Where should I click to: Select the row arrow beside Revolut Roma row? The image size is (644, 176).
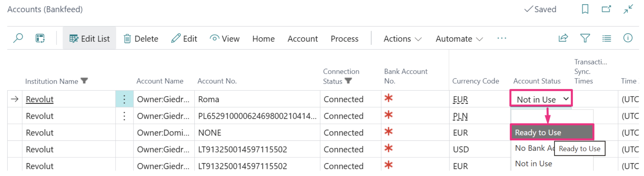pyautogui.click(x=15, y=99)
